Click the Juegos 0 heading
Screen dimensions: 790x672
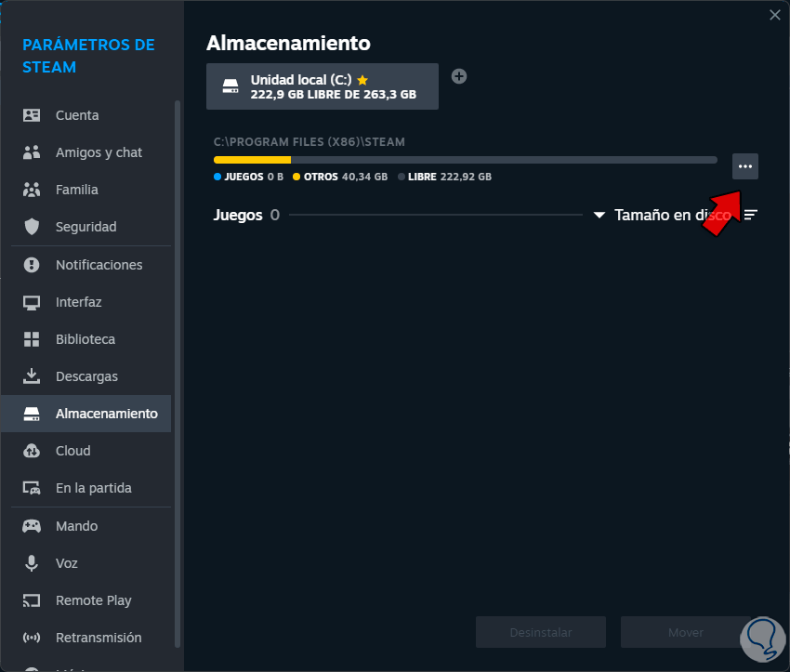tap(246, 215)
